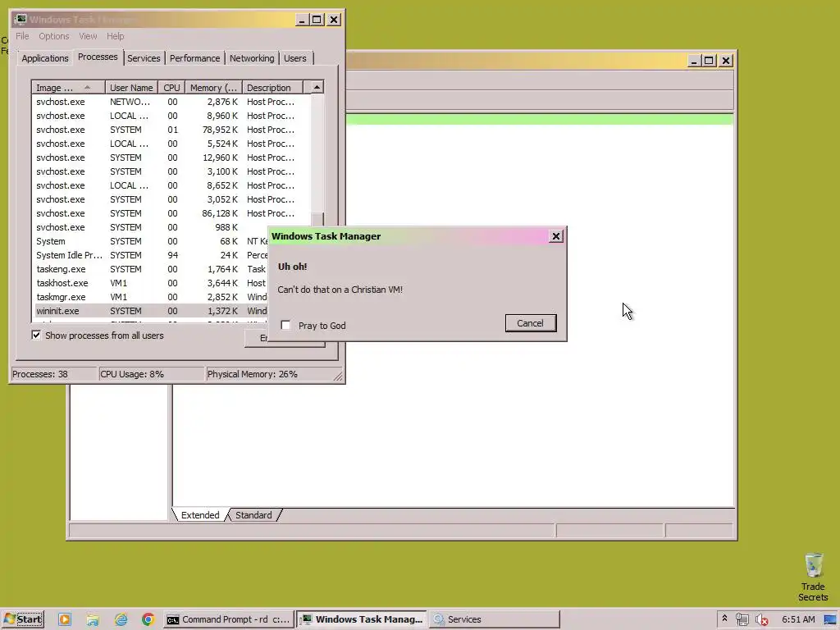Sort processes by Description column
Viewport: 840px width, 630px height.
pyautogui.click(x=272, y=87)
